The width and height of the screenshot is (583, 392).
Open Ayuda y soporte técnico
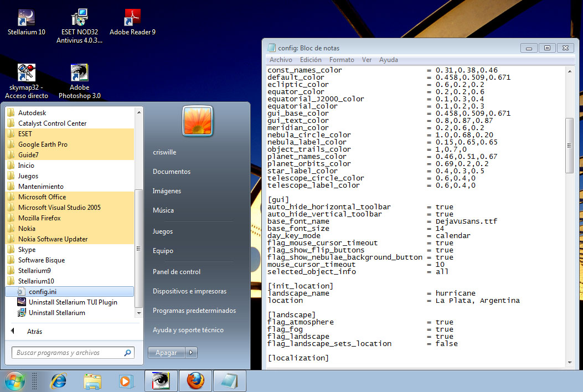point(188,330)
